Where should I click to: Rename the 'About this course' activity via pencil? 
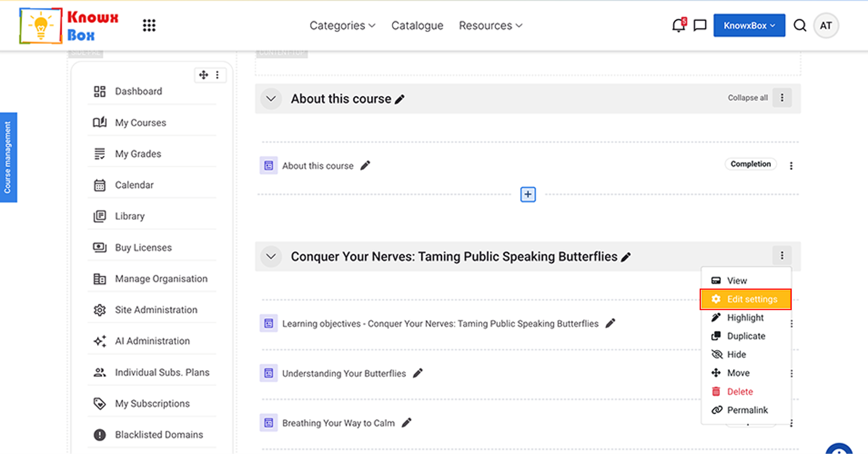365,166
